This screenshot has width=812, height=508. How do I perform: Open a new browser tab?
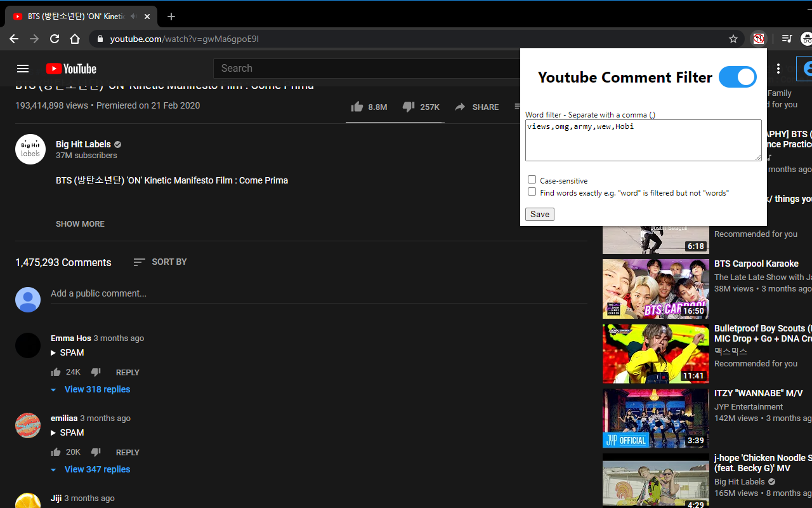tap(171, 17)
